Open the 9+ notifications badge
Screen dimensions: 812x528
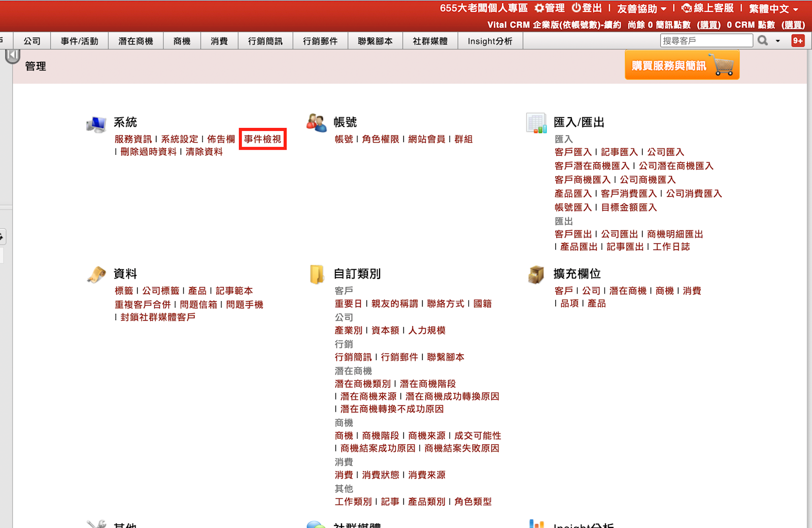798,41
